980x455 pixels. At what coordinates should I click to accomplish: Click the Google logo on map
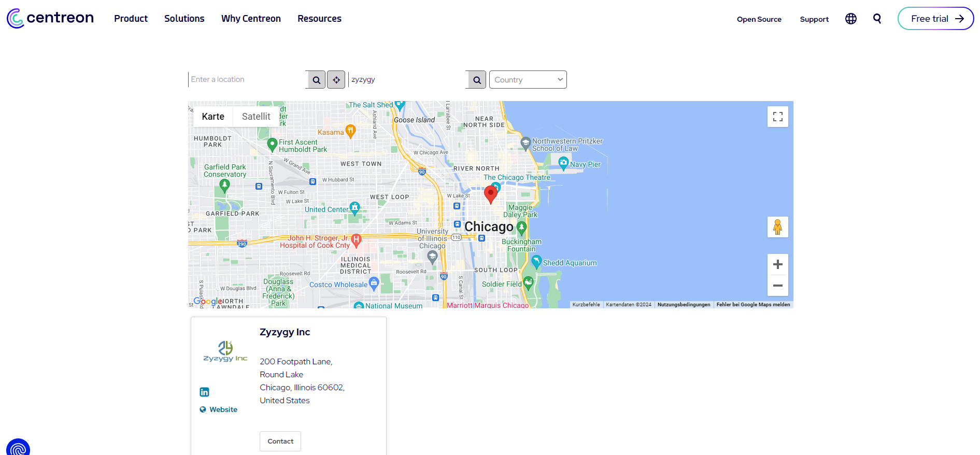point(208,301)
